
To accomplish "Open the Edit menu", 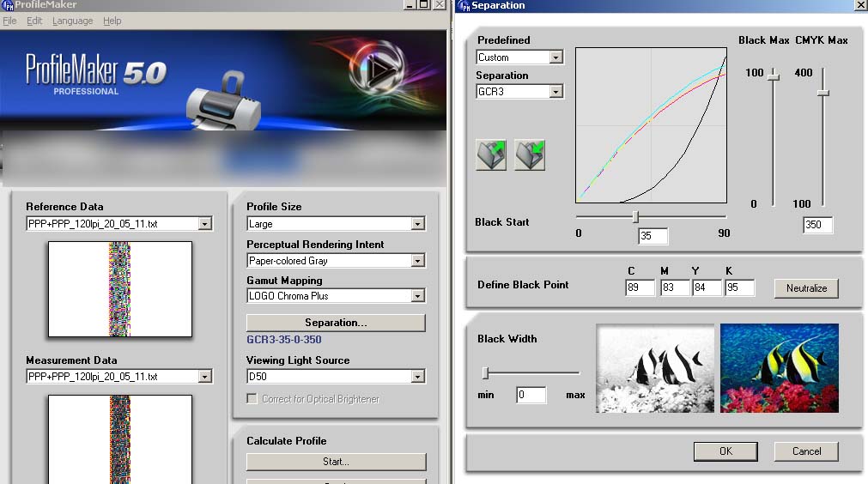I will 34,21.
